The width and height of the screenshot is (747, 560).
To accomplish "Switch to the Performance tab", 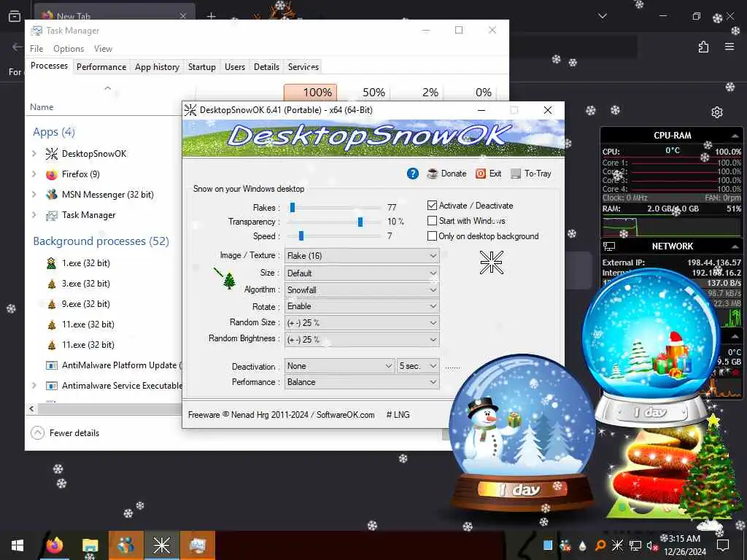I will tap(101, 67).
